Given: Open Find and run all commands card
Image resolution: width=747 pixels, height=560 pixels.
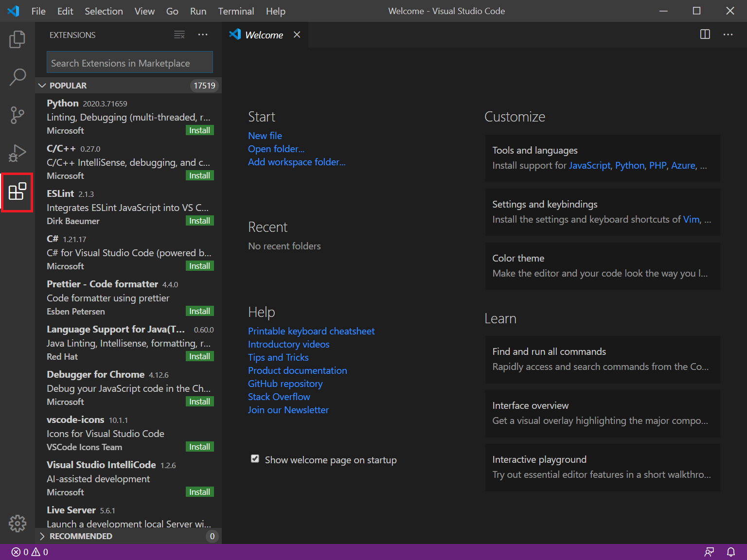Looking at the screenshot, I should [x=603, y=359].
